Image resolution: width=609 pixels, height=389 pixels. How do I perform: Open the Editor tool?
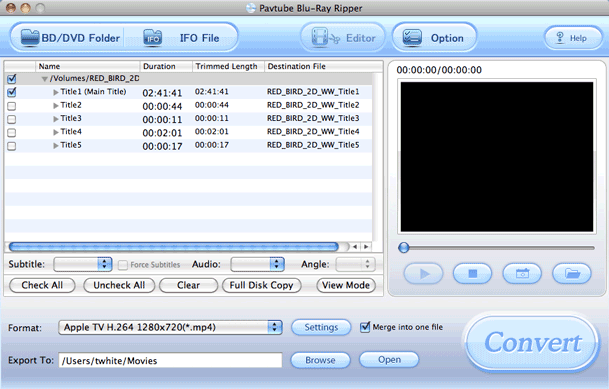(343, 38)
